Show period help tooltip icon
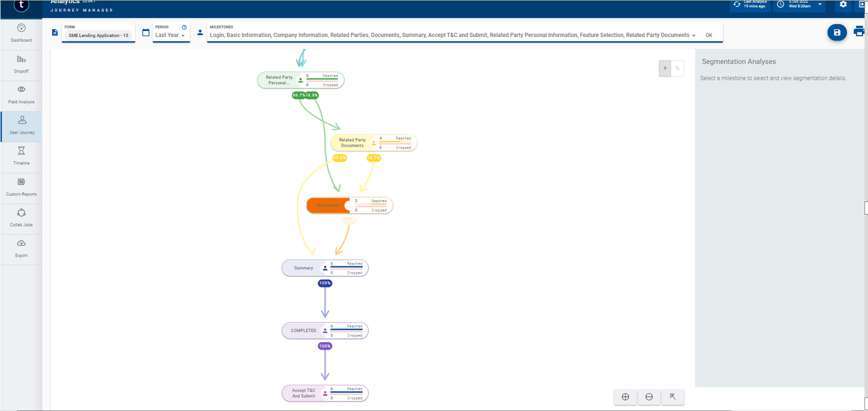The image size is (868, 411). click(184, 27)
